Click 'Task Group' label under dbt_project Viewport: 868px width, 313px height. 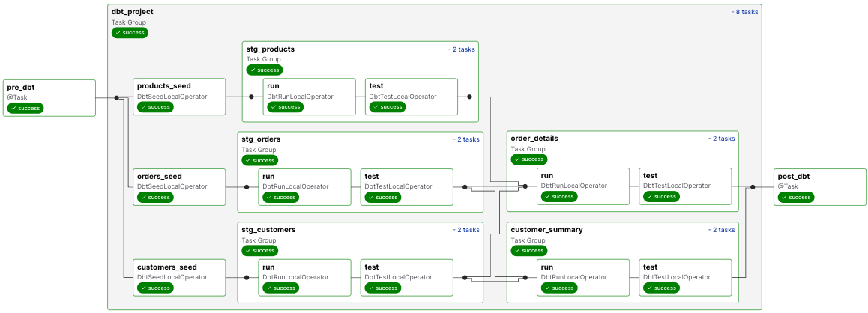click(129, 22)
